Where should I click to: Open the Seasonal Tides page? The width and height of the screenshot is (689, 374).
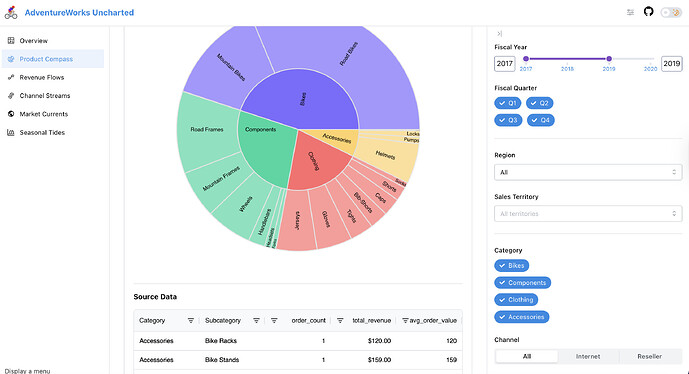53,132
